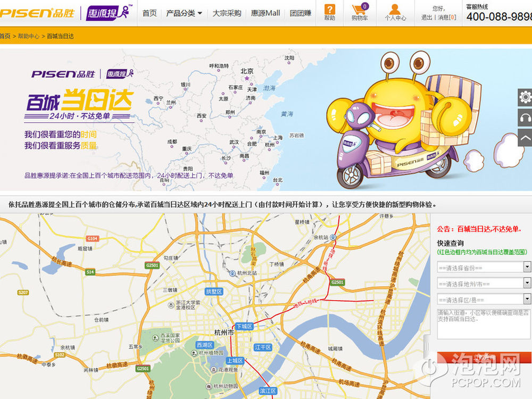Click the 消息[0] messages link
This screenshot has width=532, height=399.
pyautogui.click(x=447, y=18)
